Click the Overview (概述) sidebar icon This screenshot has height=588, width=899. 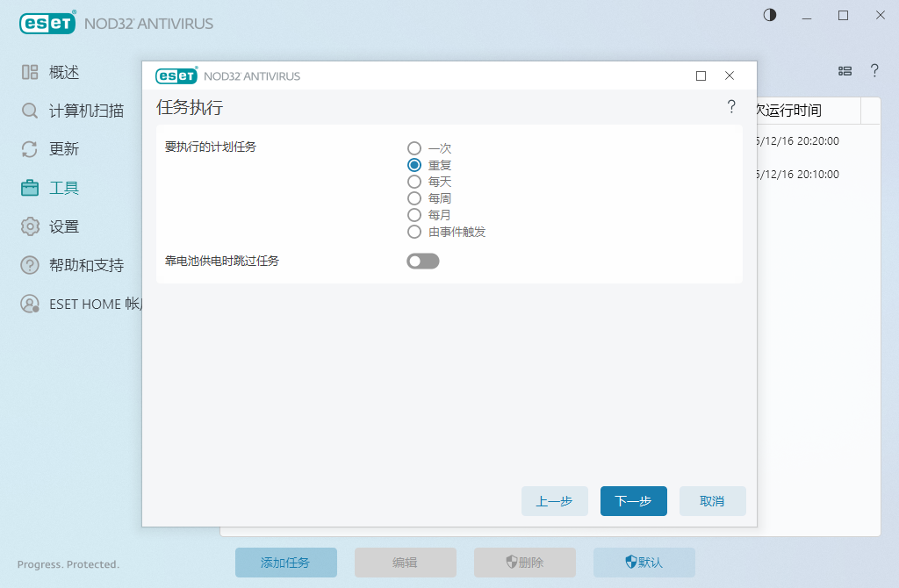coord(30,72)
